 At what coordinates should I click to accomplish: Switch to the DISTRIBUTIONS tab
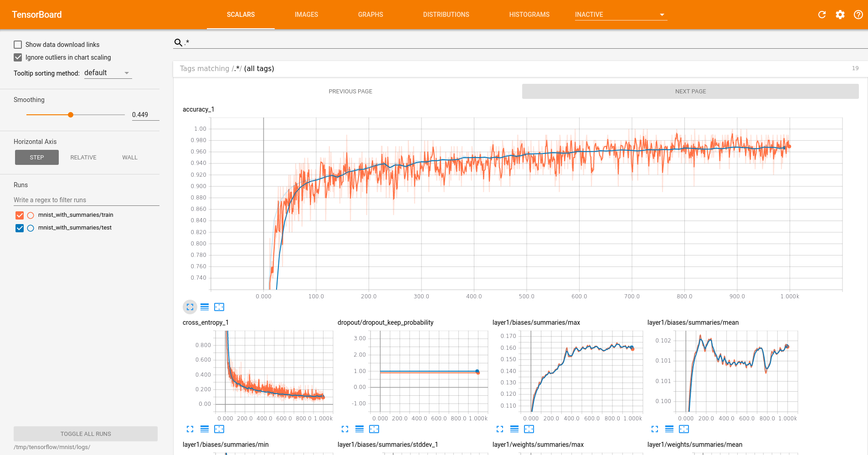click(x=446, y=15)
